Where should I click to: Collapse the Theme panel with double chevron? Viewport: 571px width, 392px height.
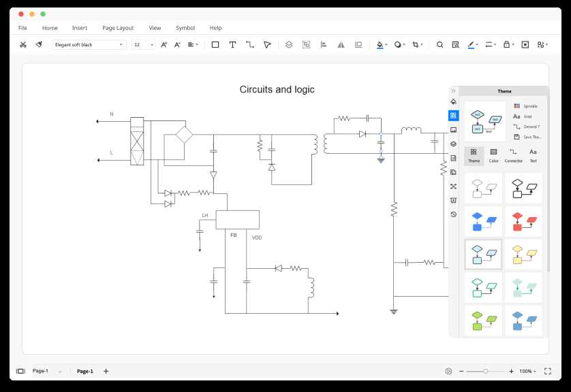click(x=453, y=91)
